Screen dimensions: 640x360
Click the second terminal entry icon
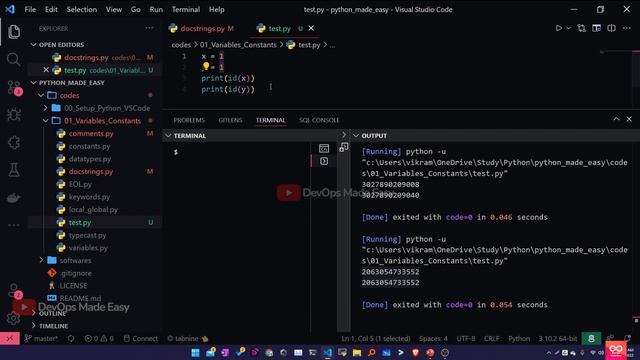coord(324,161)
